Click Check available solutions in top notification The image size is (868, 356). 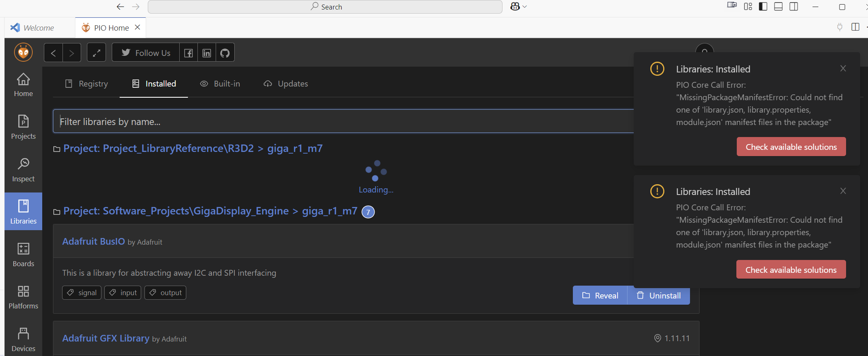click(x=791, y=147)
